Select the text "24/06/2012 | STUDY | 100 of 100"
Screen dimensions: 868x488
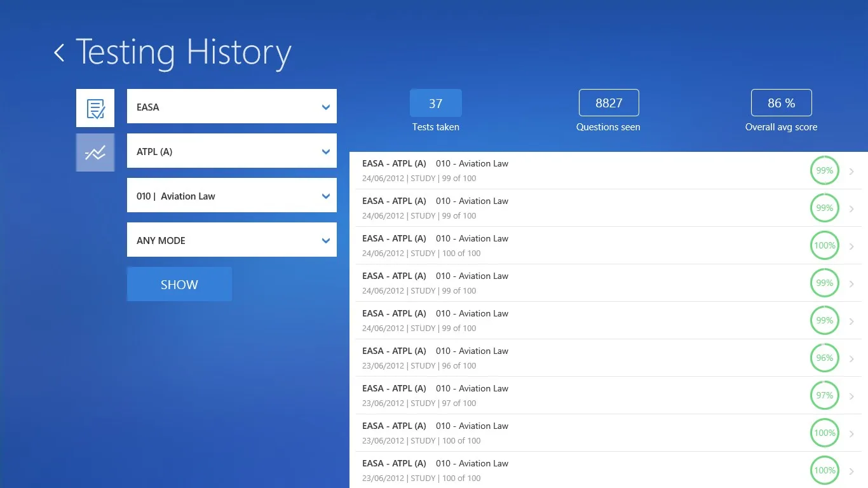[421, 254]
